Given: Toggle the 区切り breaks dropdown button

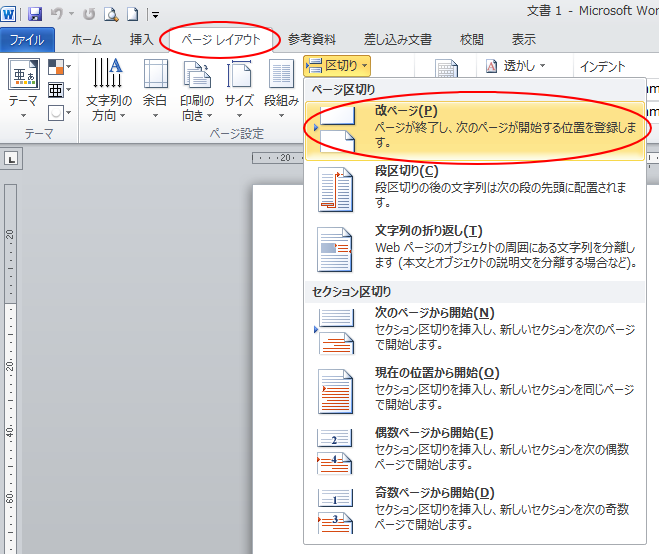Looking at the screenshot, I should 337,66.
